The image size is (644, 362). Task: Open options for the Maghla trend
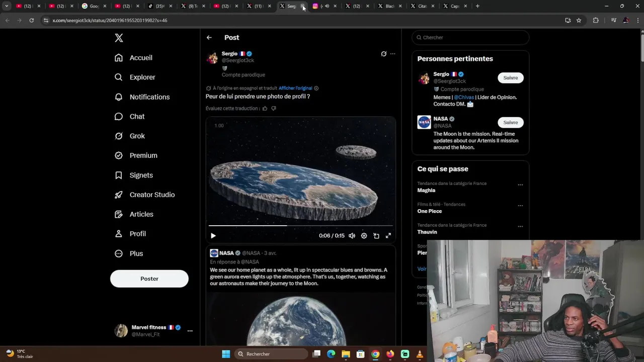tap(520, 185)
